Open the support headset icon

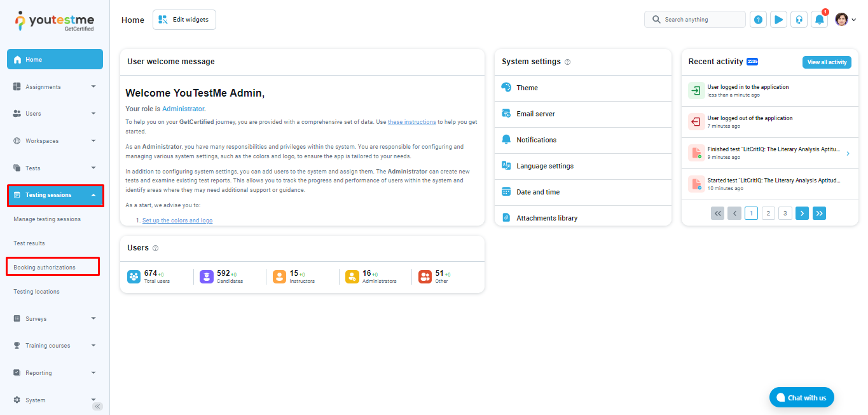(799, 20)
